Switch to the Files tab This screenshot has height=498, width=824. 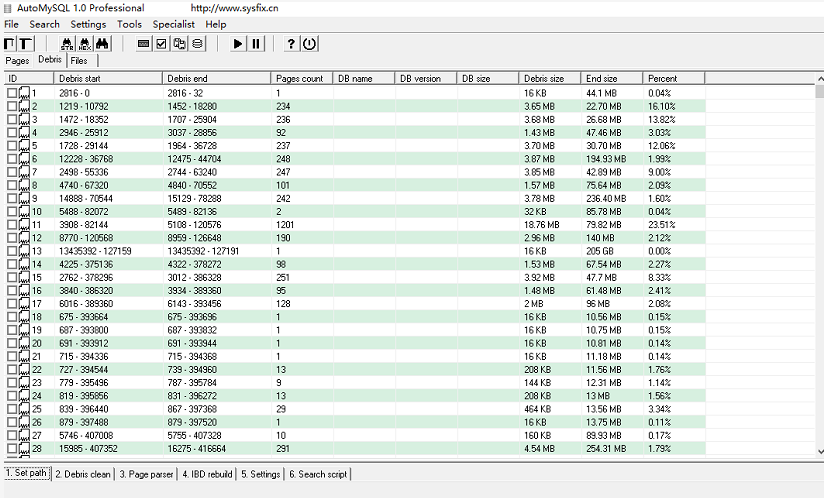[79, 60]
